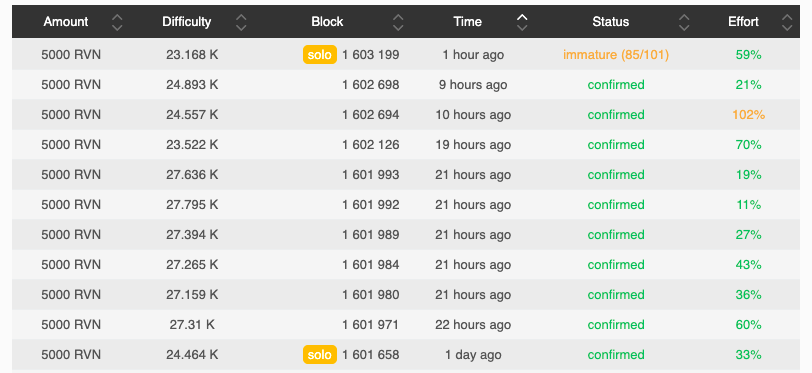Sort table by Amount column arrows
The height and width of the screenshot is (373, 812).
click(118, 22)
